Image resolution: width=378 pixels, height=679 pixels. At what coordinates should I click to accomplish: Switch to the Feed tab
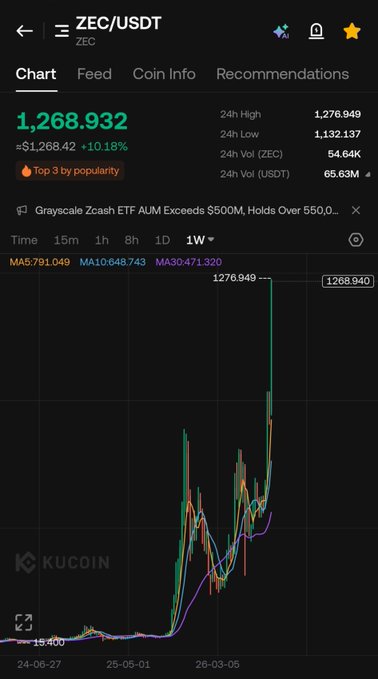[x=94, y=74]
